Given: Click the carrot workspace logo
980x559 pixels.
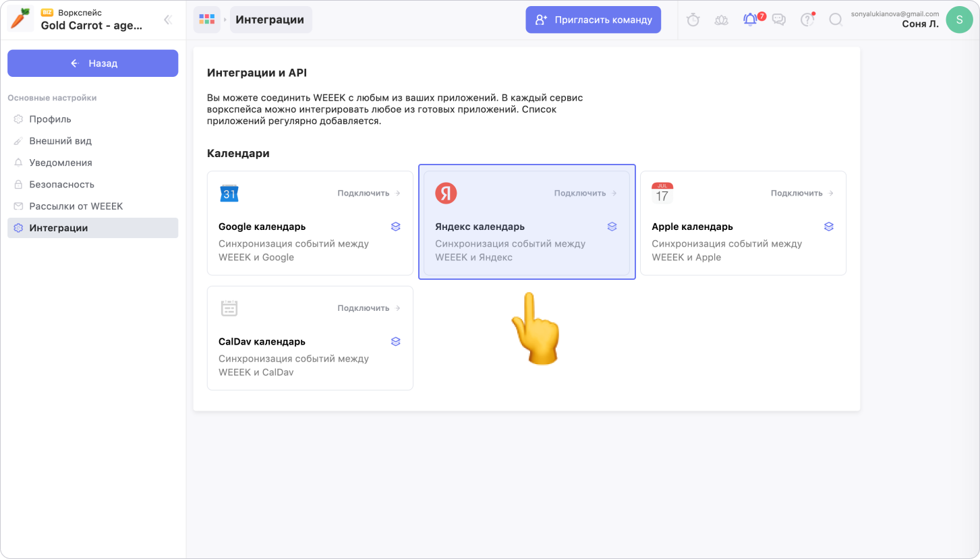Looking at the screenshot, I should click(20, 20).
